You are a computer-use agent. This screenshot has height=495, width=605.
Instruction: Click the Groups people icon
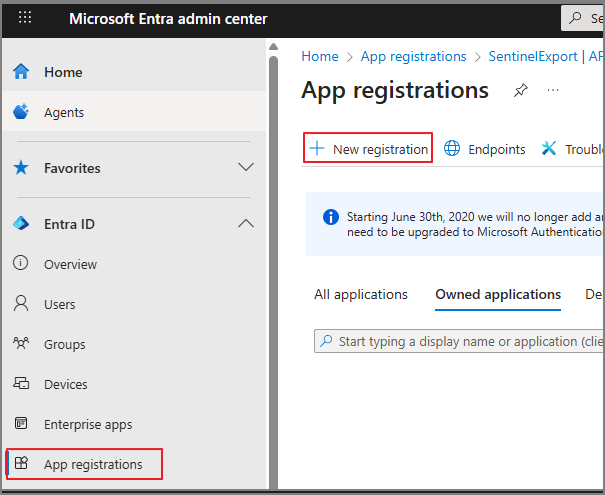pyautogui.click(x=21, y=343)
